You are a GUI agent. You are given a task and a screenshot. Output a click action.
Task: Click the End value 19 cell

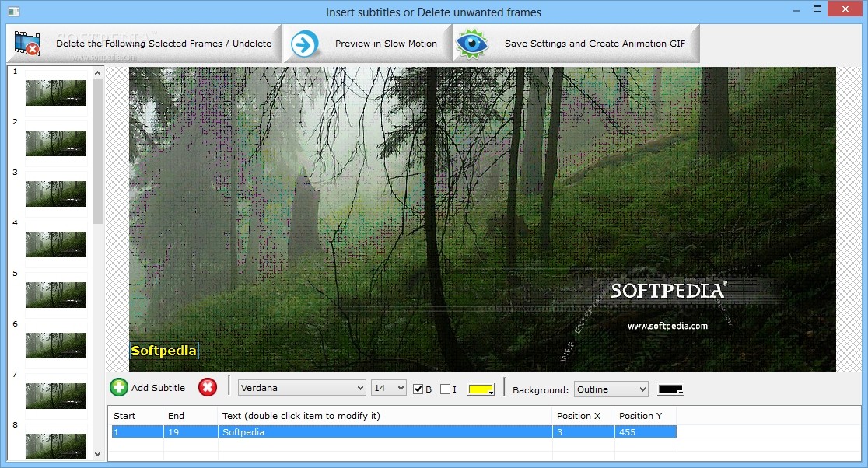191,432
